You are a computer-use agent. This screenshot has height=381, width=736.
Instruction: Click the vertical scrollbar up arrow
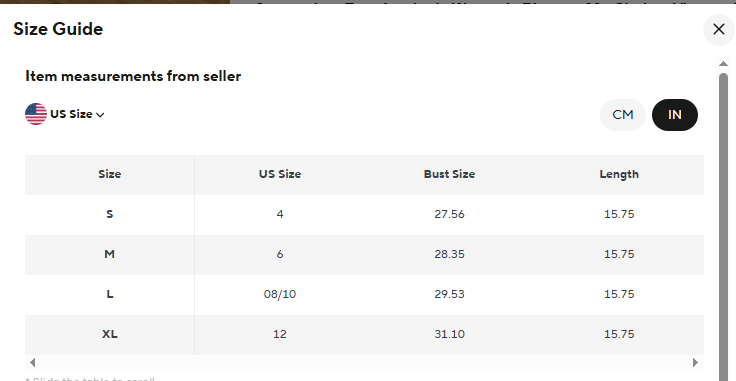[723, 64]
